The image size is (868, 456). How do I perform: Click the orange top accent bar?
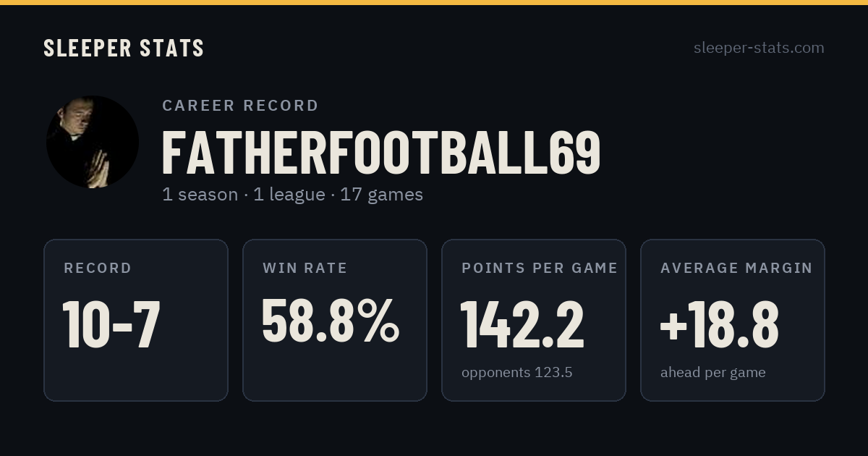tap(434, 2)
